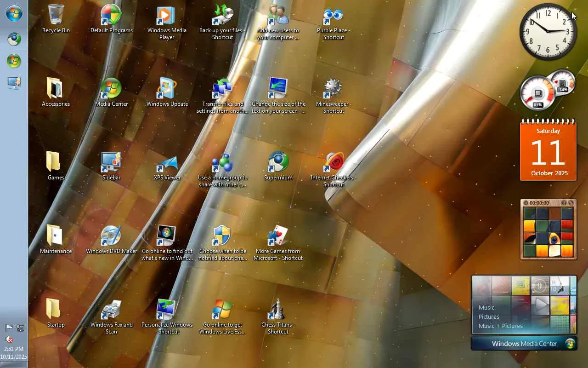The image size is (588, 368).
Task: Click the network icon in the system tray
Action: tap(20, 328)
